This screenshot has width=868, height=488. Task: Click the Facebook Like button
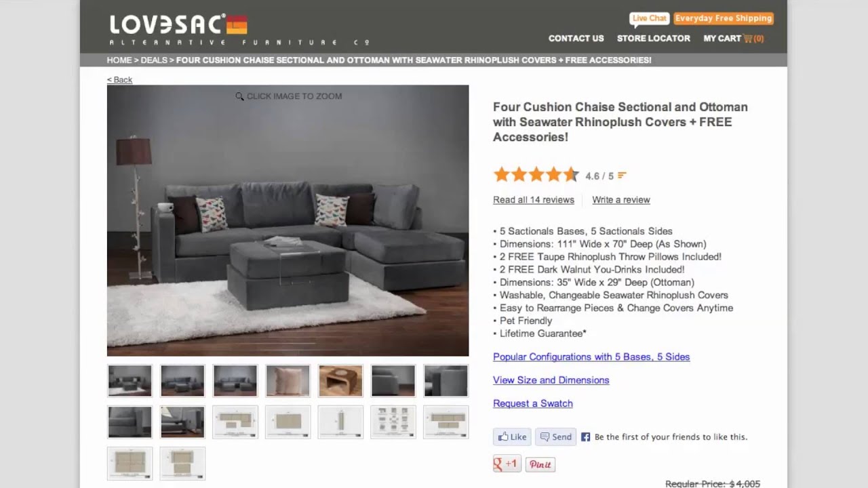coord(511,437)
